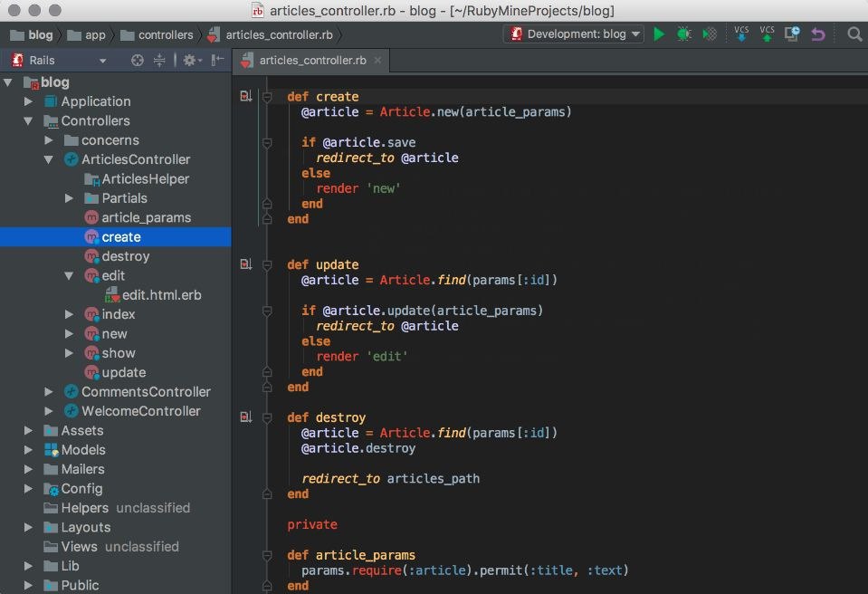Open Search Everywhere magnifier icon

(x=854, y=34)
